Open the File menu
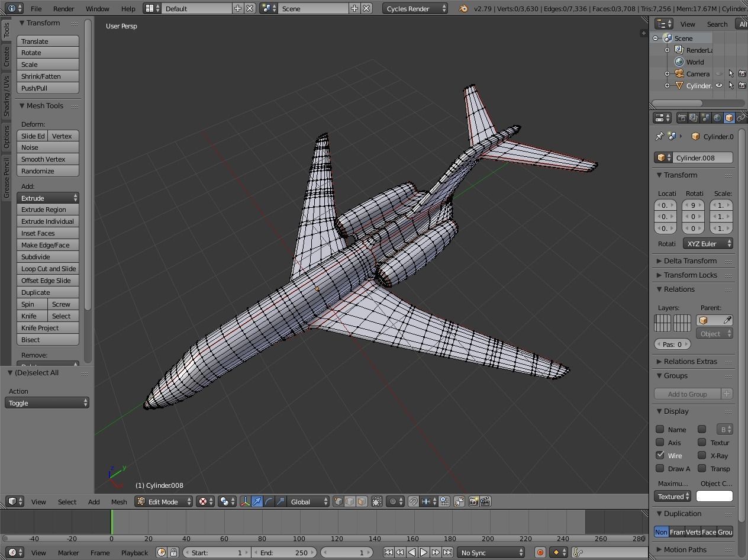Viewport: 748px width, 560px height. 36,8
